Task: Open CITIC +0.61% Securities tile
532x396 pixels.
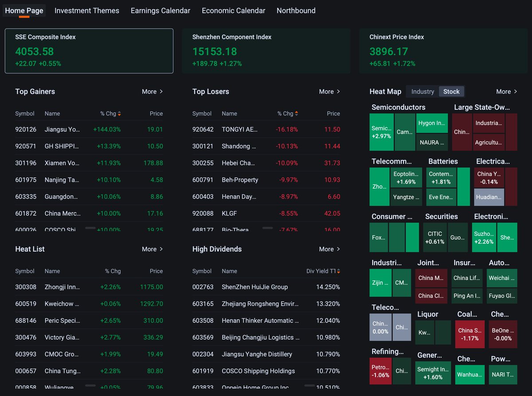Action: [x=435, y=237]
